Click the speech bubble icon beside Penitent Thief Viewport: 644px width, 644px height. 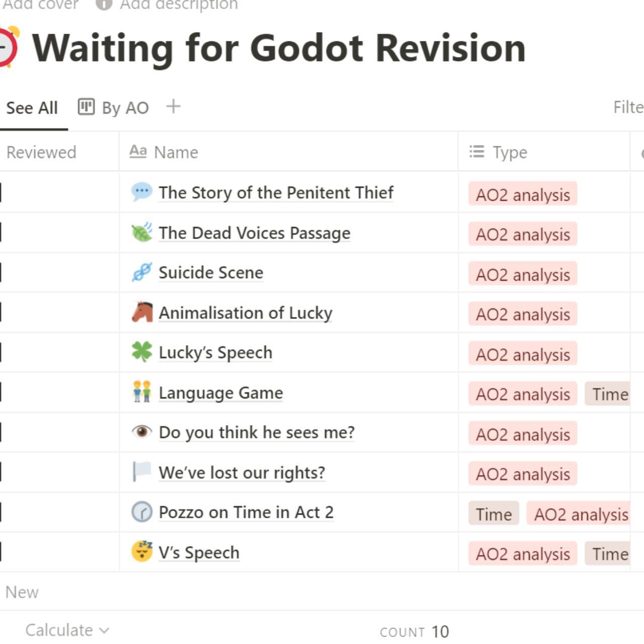(141, 192)
